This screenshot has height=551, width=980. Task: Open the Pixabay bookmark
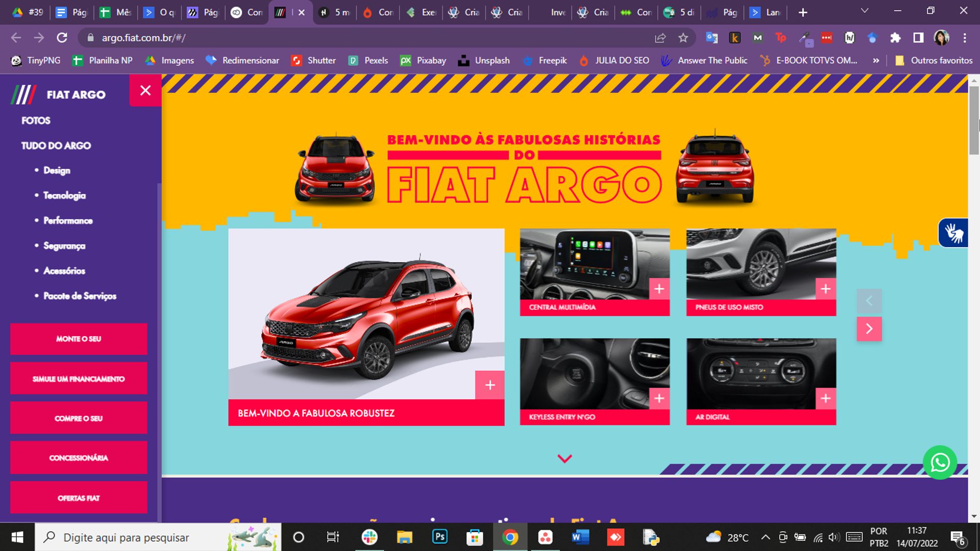[423, 60]
